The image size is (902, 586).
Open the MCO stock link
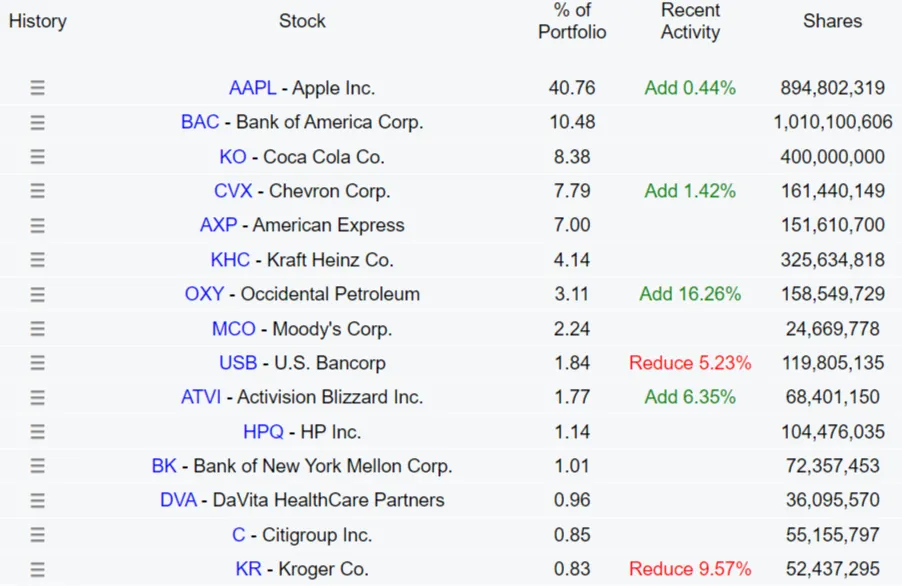click(233, 329)
